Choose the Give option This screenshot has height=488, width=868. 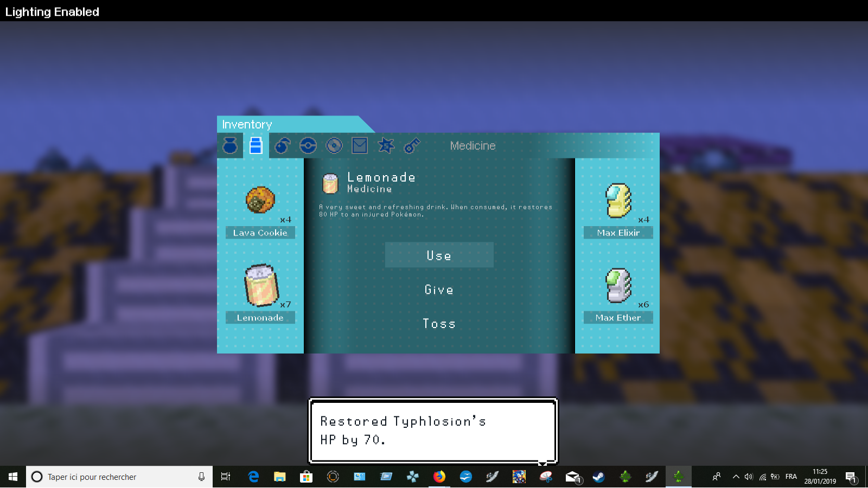pos(439,290)
